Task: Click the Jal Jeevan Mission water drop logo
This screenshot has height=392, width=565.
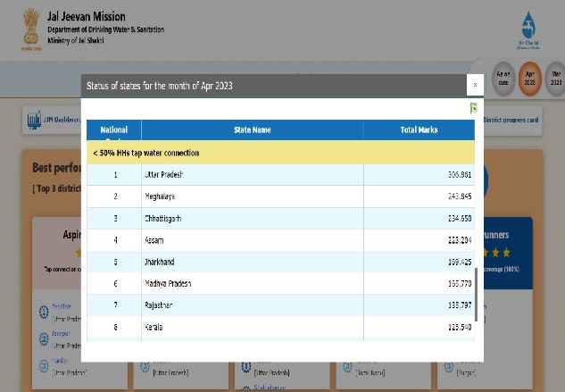Action: pyautogui.click(x=528, y=29)
